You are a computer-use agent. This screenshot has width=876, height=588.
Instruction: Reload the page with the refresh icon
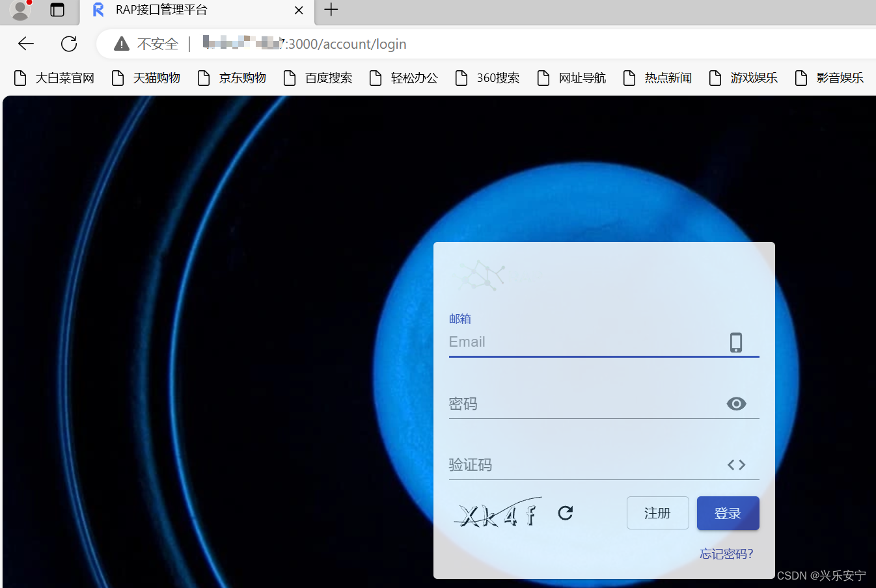tap(69, 44)
